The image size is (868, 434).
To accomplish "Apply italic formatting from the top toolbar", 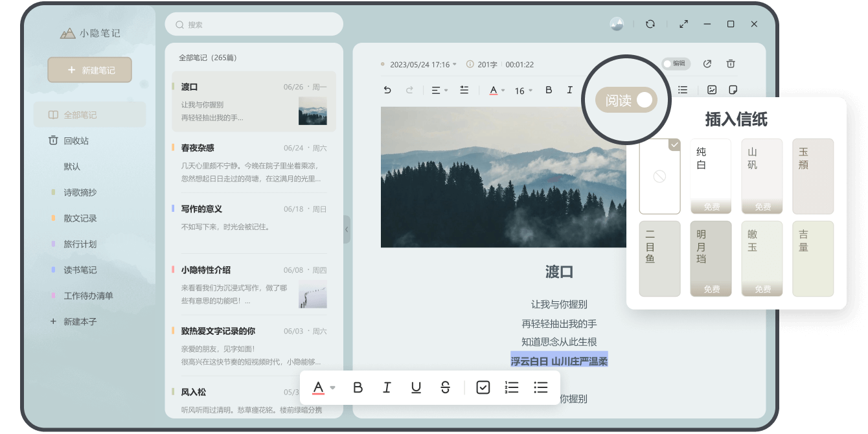I will pyautogui.click(x=570, y=91).
